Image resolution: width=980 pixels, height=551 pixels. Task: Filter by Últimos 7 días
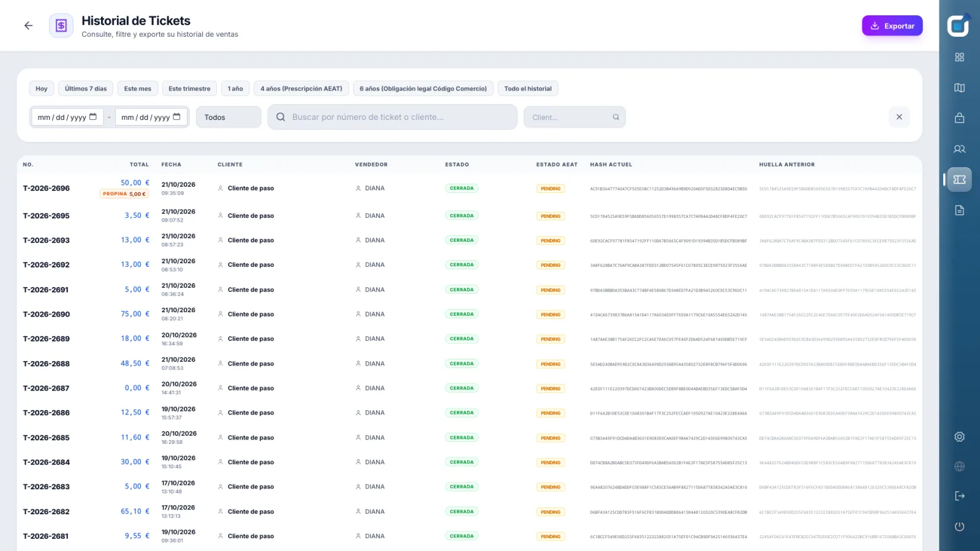(86, 89)
